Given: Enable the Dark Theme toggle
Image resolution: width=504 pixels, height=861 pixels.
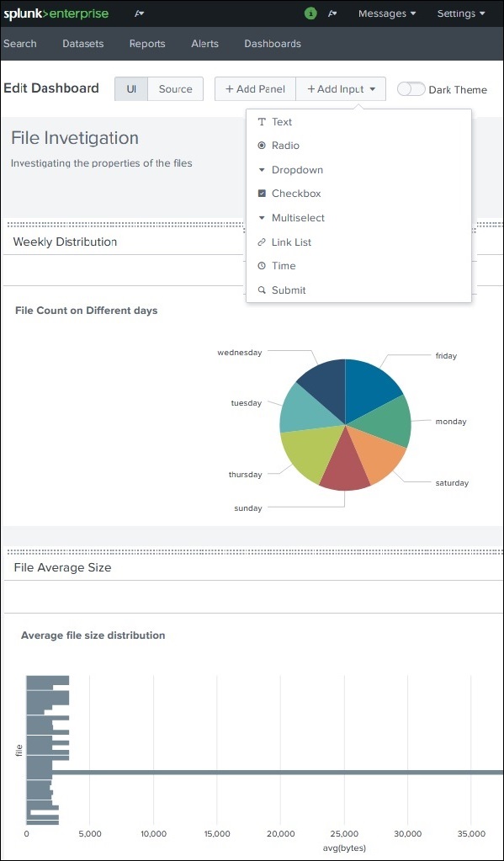Looking at the screenshot, I should 411,88.
